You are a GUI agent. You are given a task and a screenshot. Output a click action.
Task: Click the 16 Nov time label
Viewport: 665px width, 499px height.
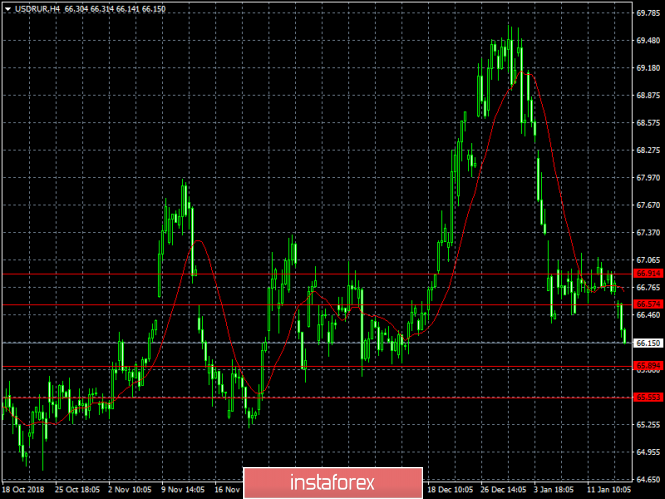pyautogui.click(x=228, y=490)
